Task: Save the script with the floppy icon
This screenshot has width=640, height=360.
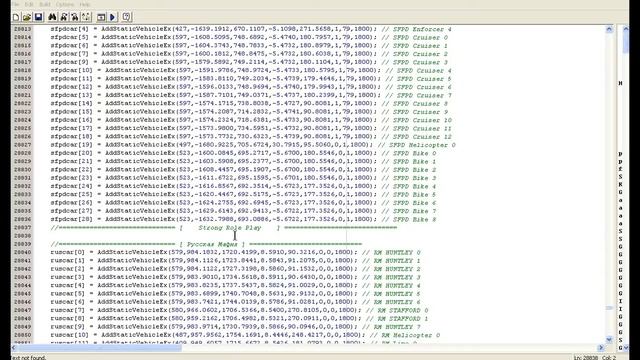Action: click(x=38, y=17)
